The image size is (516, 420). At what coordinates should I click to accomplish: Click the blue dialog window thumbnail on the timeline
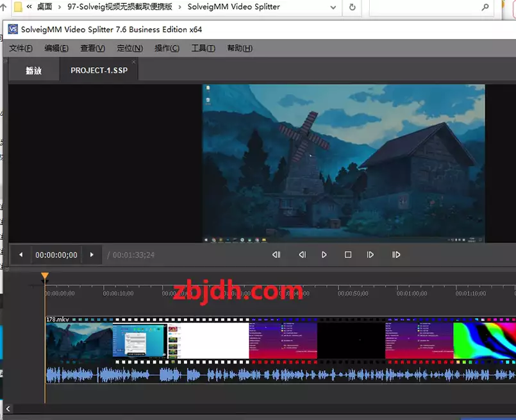click(x=140, y=340)
